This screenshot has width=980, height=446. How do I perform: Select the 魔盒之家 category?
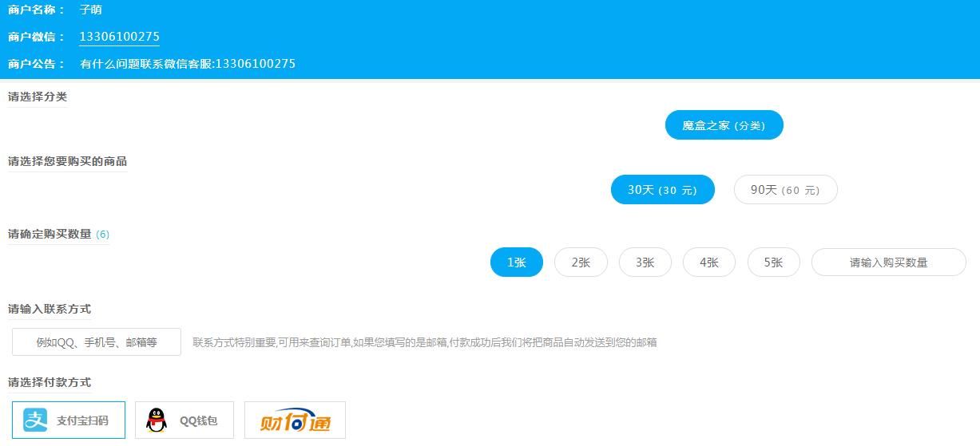(x=724, y=125)
